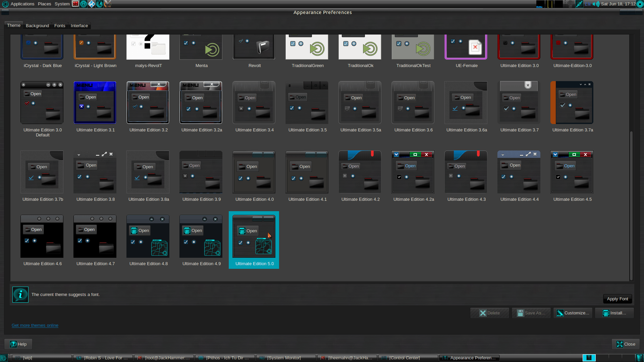
Task: Click Apply Font button
Action: coord(618,298)
